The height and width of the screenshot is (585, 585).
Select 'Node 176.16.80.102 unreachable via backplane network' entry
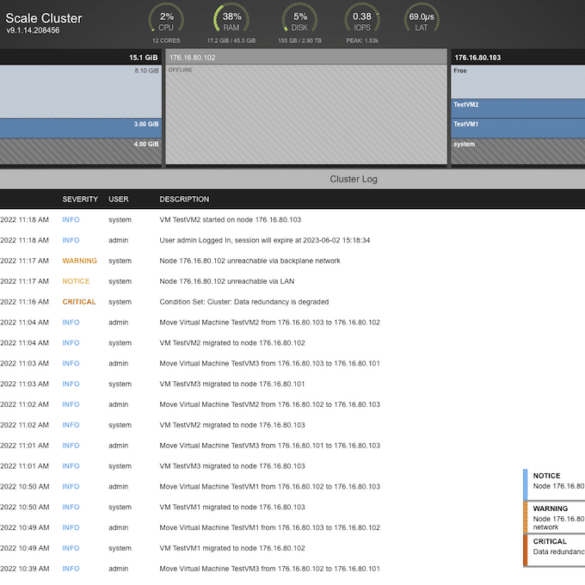[250, 261]
